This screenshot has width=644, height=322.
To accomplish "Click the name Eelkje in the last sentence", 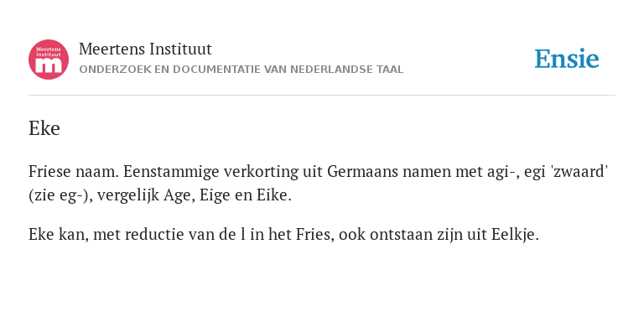I will point(515,235).
